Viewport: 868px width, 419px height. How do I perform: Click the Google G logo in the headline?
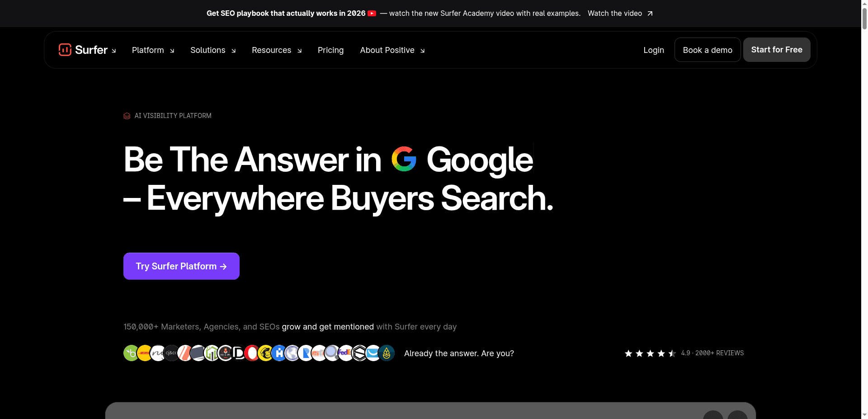(404, 159)
